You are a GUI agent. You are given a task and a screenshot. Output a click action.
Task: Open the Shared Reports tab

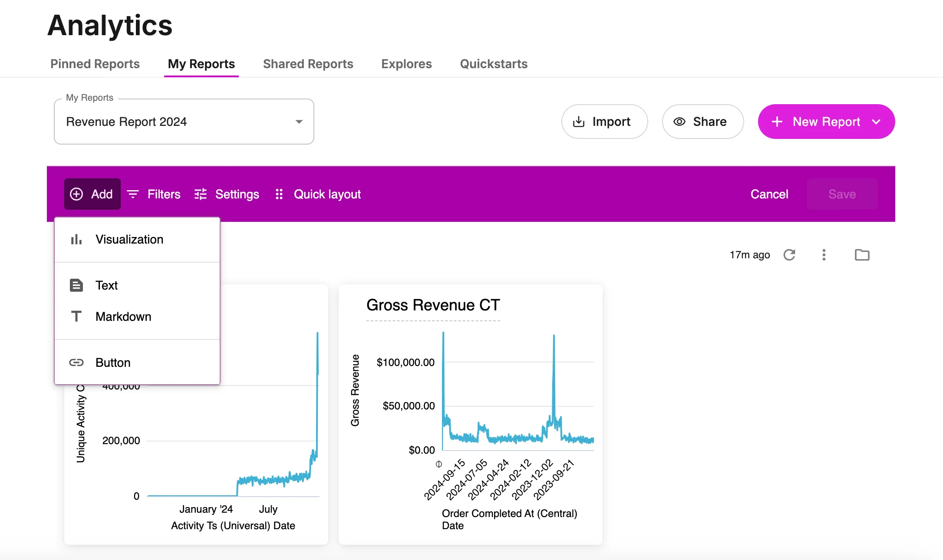coord(308,64)
